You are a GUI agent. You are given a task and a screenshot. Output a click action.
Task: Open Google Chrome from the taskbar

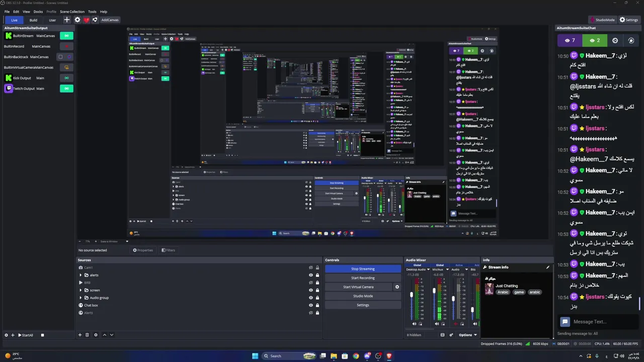click(356, 356)
